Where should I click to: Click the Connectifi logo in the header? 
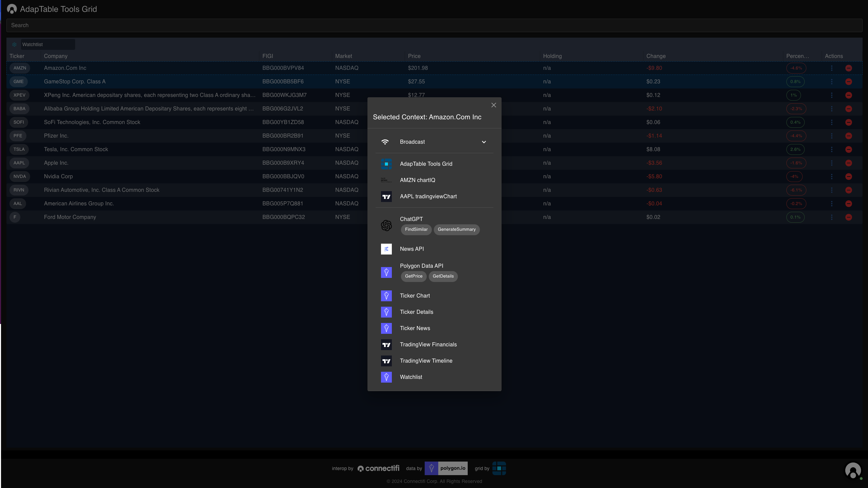point(12,9)
